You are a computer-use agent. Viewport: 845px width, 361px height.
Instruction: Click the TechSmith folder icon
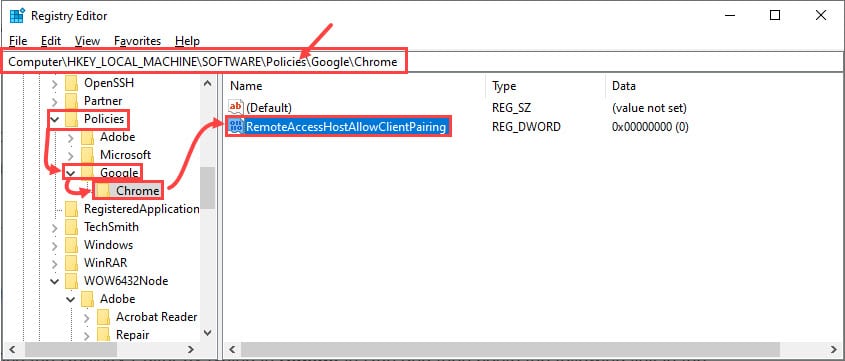tap(72, 227)
